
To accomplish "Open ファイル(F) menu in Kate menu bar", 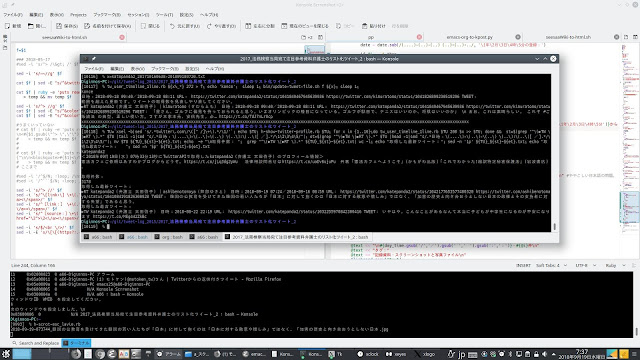I will click(x=13, y=15).
